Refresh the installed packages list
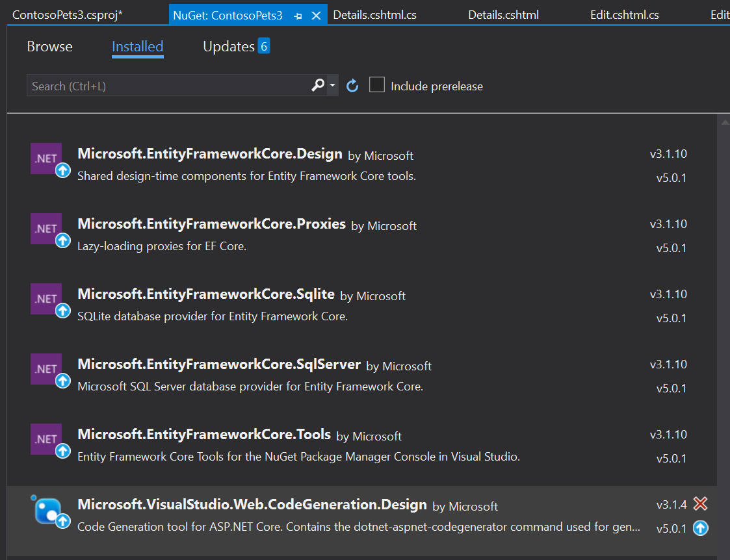Image resolution: width=730 pixels, height=560 pixels. tap(352, 86)
